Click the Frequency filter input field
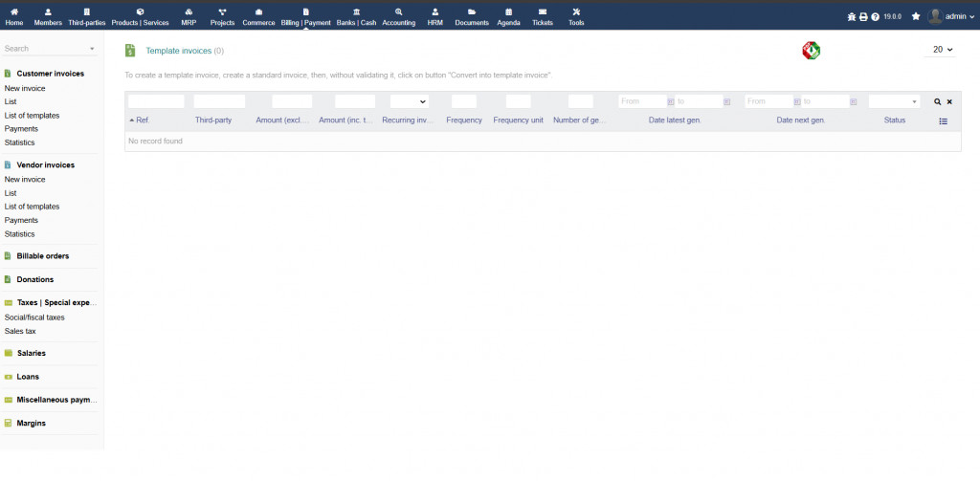Viewport: 980px width, 481px height. (x=464, y=101)
